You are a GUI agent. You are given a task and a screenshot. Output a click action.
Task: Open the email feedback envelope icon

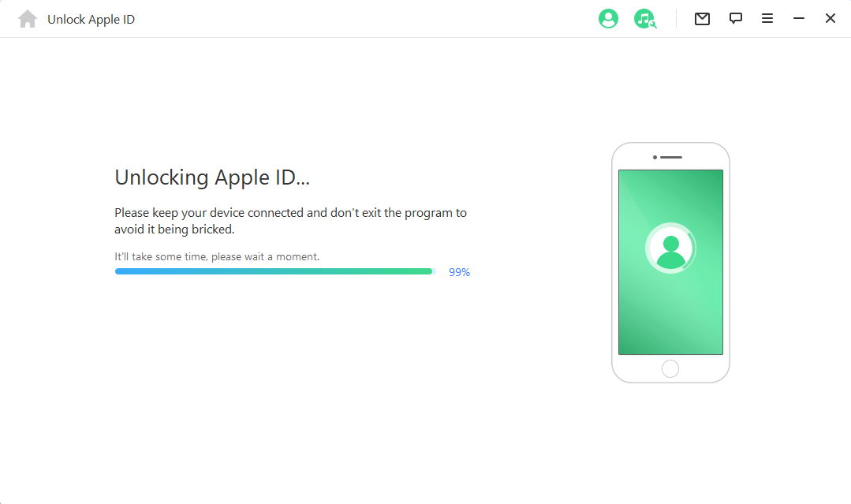[702, 18]
